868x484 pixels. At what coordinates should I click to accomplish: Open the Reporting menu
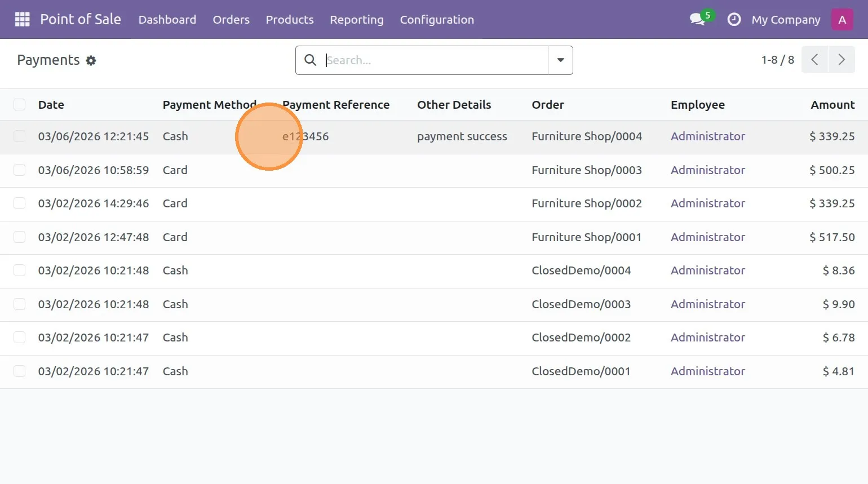357,19
